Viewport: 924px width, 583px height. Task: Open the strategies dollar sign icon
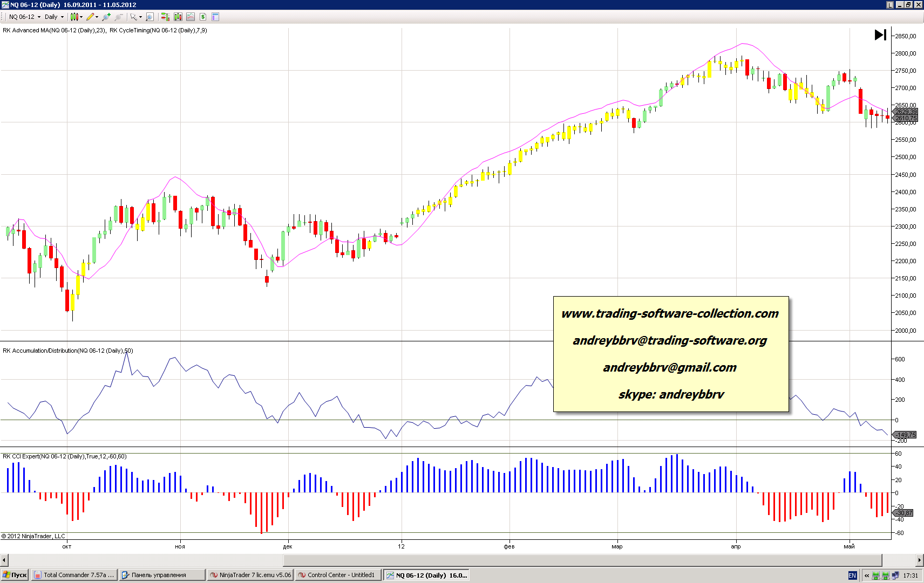point(203,17)
